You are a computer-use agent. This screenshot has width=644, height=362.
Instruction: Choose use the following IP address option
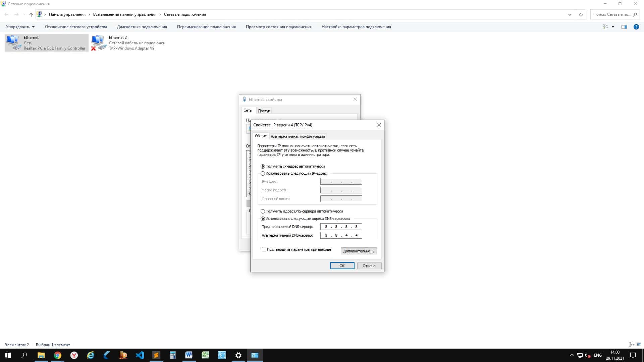[x=263, y=174]
